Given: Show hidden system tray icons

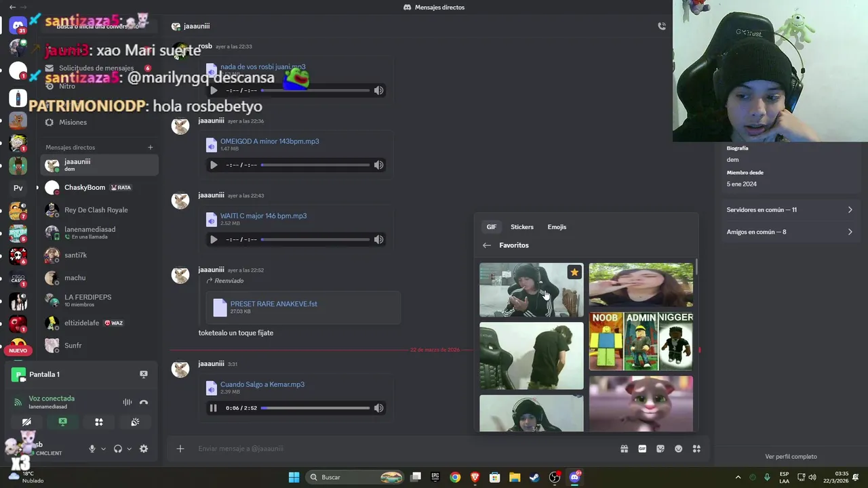Looking at the screenshot, I should tap(738, 477).
